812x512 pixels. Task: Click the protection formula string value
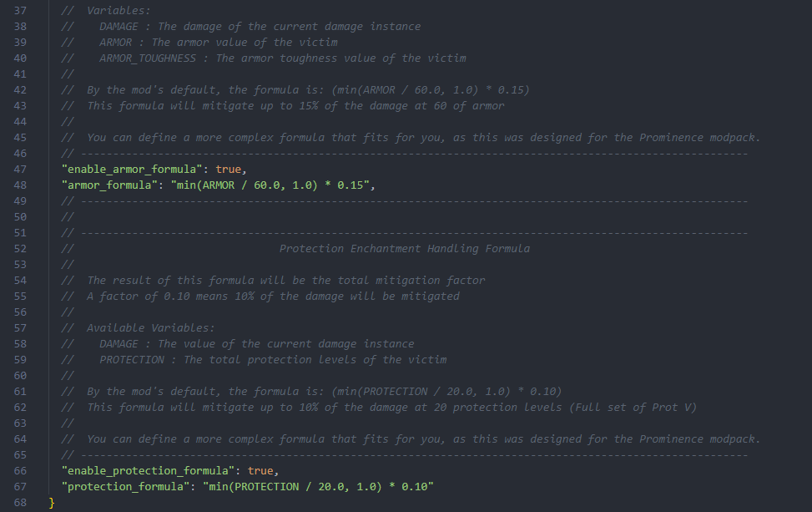(318, 486)
